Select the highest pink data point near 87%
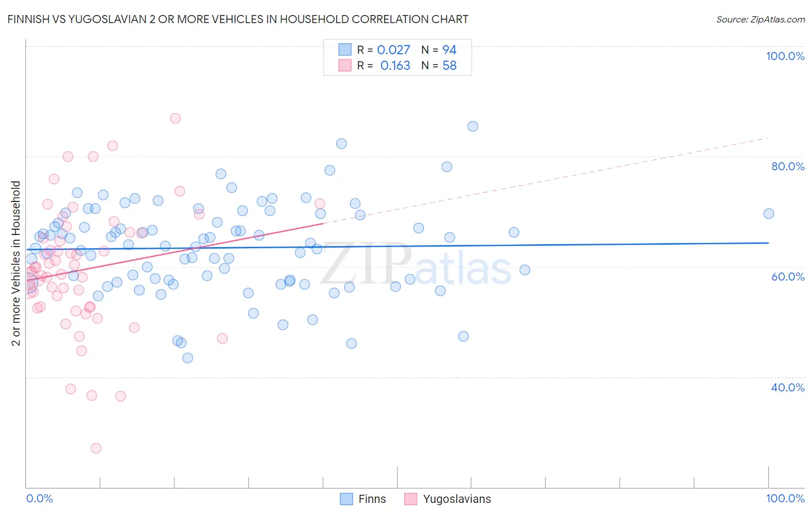Viewport: 812px width, 515px height. point(176,118)
